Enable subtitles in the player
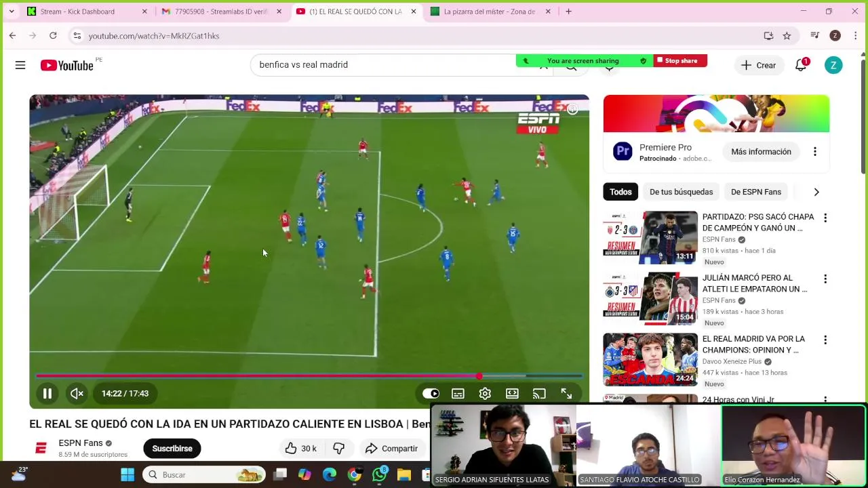Viewport: 868px width, 488px height. [458, 393]
